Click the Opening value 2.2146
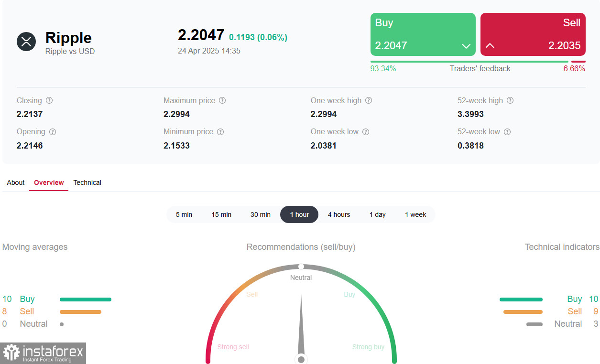This screenshot has height=364, width=600. coord(30,146)
